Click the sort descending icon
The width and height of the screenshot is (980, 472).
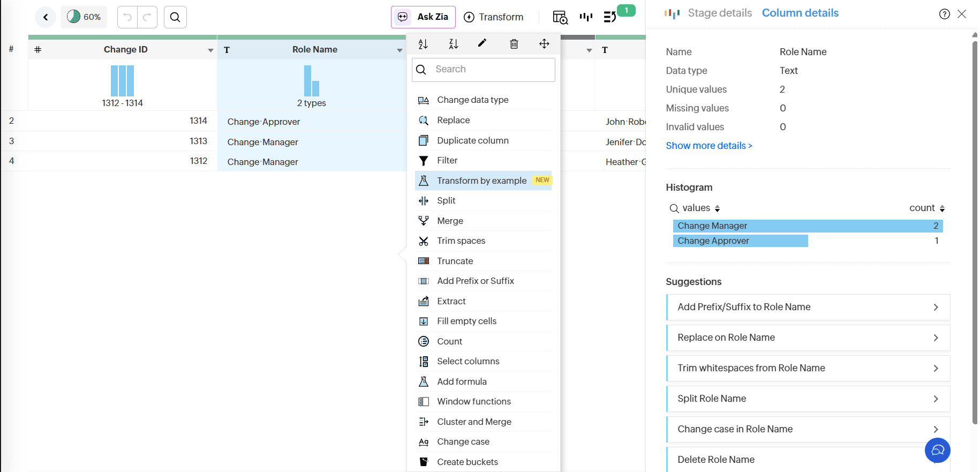point(454,44)
